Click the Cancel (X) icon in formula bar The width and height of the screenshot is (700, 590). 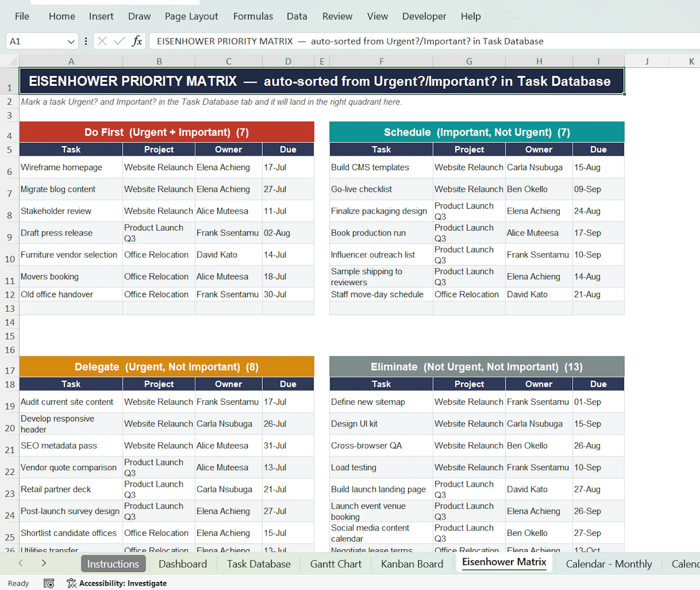tap(102, 41)
